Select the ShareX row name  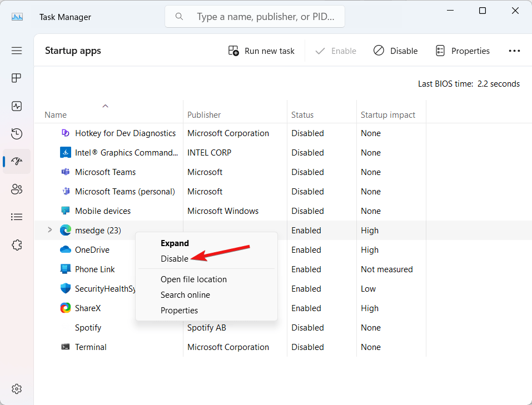tap(88, 308)
